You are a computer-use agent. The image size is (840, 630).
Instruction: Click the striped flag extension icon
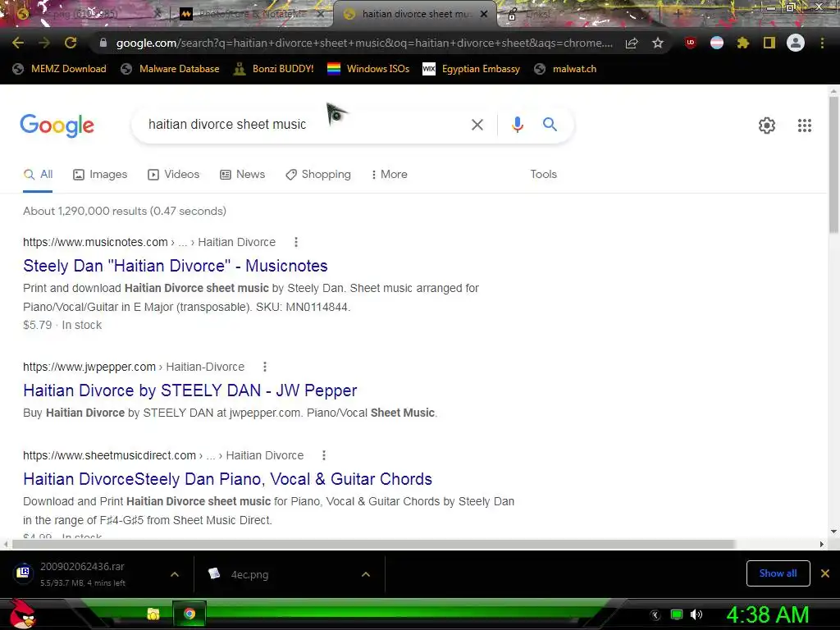click(717, 43)
